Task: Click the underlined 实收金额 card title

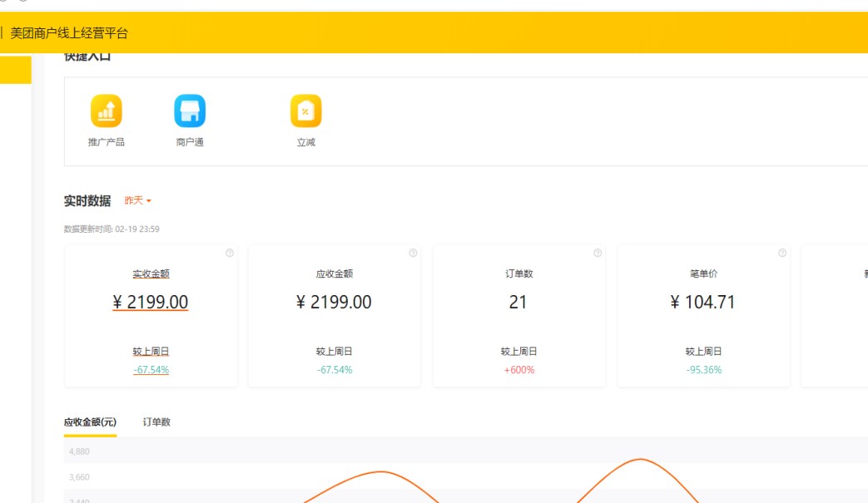Action: coord(151,274)
